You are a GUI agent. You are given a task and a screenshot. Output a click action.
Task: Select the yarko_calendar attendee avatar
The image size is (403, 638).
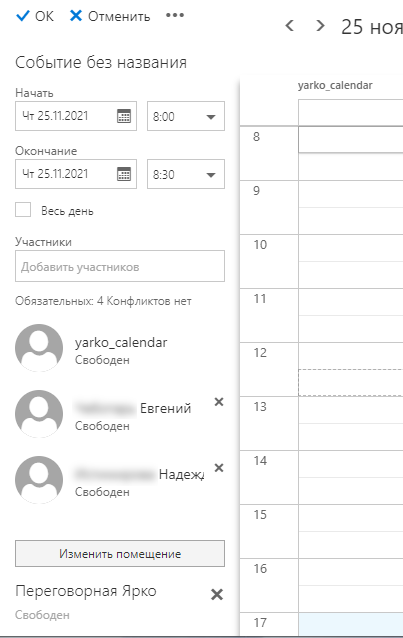39,348
